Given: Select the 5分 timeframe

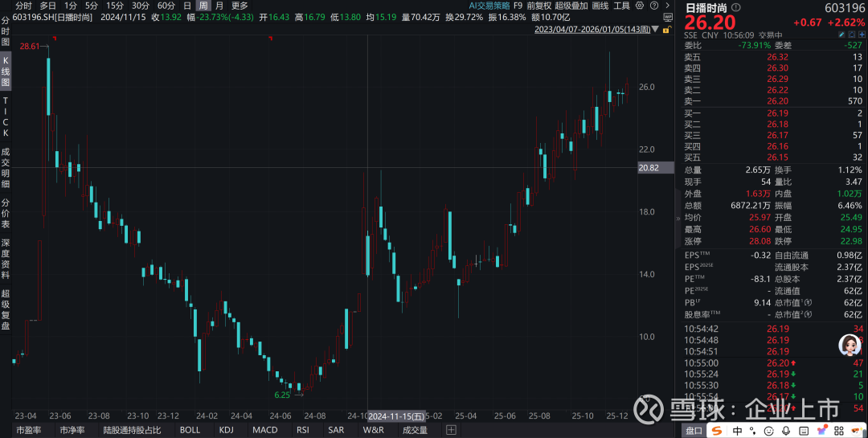Looking at the screenshot, I should point(91,6).
